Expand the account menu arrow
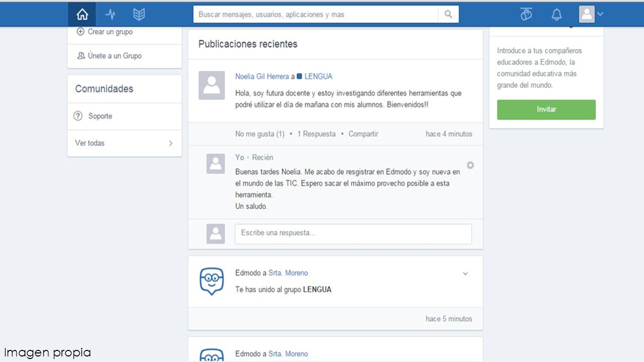The image size is (644, 362). coord(600,14)
